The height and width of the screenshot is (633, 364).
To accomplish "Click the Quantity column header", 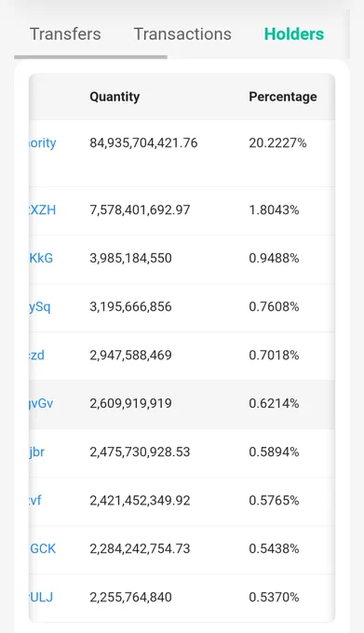I will 115,97.
